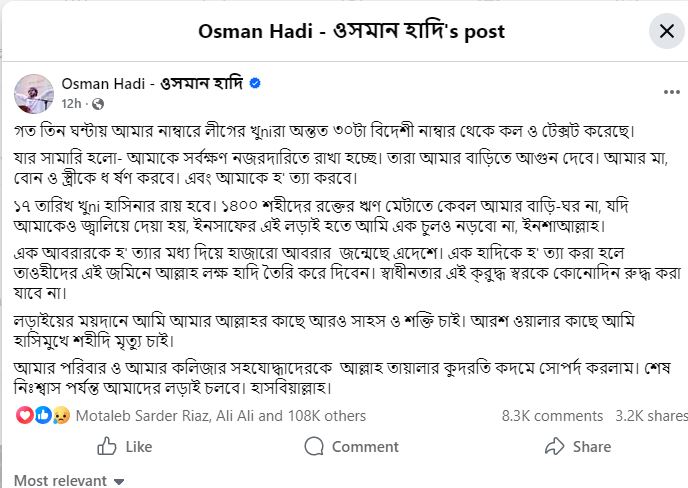
Task: Click the sad face reaction icon
Action: (x=58, y=414)
